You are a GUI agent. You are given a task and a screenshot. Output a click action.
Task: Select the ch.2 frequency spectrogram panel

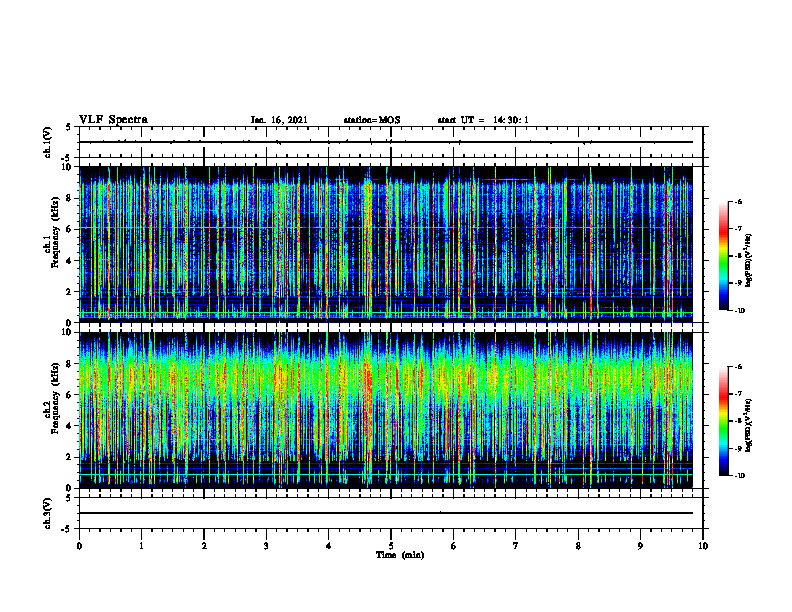[x=386, y=410]
